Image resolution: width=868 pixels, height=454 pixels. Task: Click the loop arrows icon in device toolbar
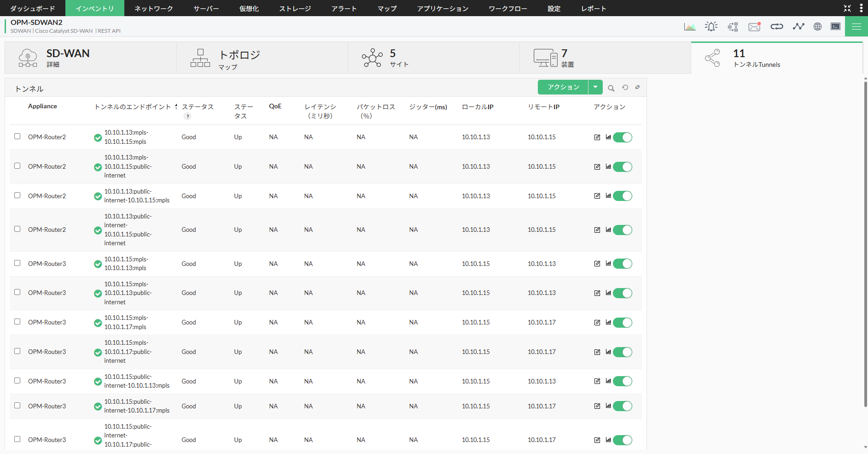[777, 27]
